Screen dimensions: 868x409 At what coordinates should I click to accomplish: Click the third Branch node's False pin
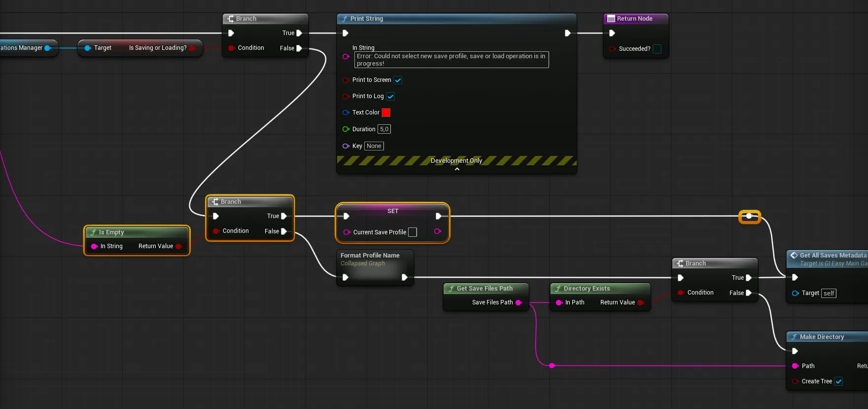tap(749, 293)
